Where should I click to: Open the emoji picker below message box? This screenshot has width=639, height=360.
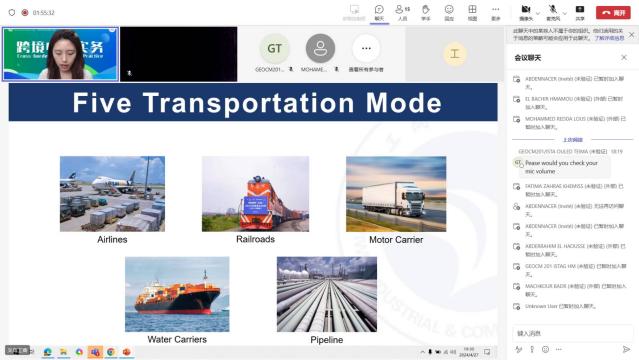click(x=545, y=349)
